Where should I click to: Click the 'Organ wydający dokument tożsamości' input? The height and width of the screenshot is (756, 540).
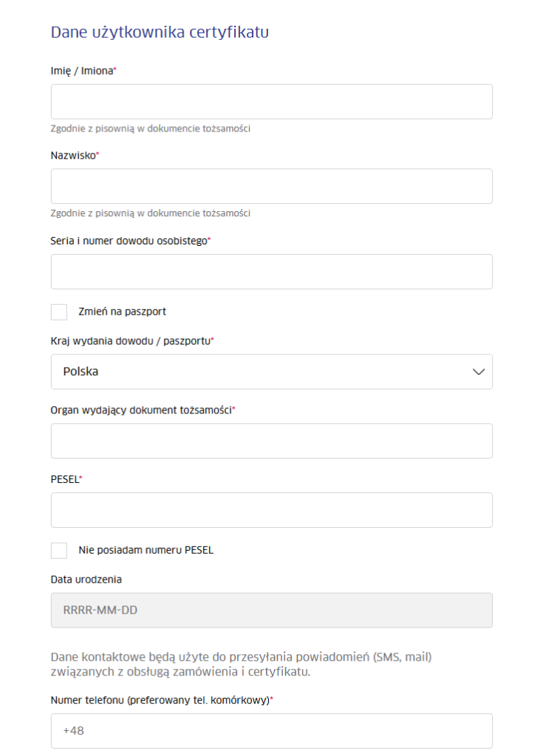[271, 441]
